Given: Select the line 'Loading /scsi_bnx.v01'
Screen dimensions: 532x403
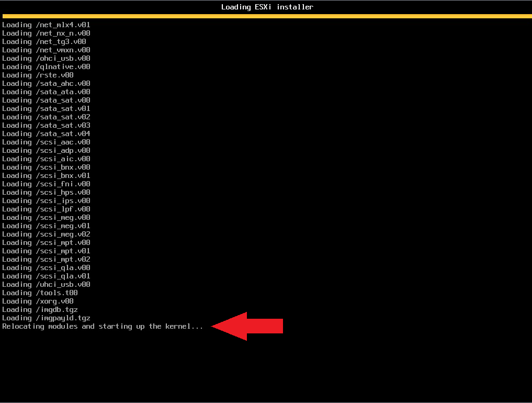Looking at the screenshot, I should pyautogui.click(x=46, y=175).
